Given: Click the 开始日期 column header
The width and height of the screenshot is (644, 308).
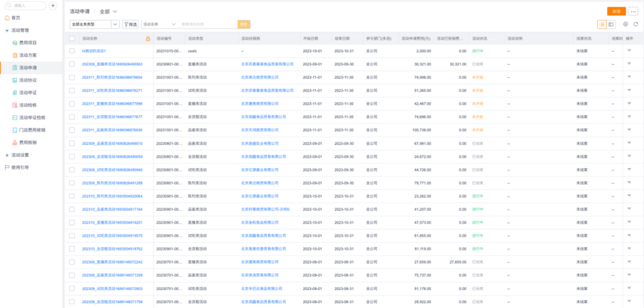Looking at the screenshot, I should 310,38.
